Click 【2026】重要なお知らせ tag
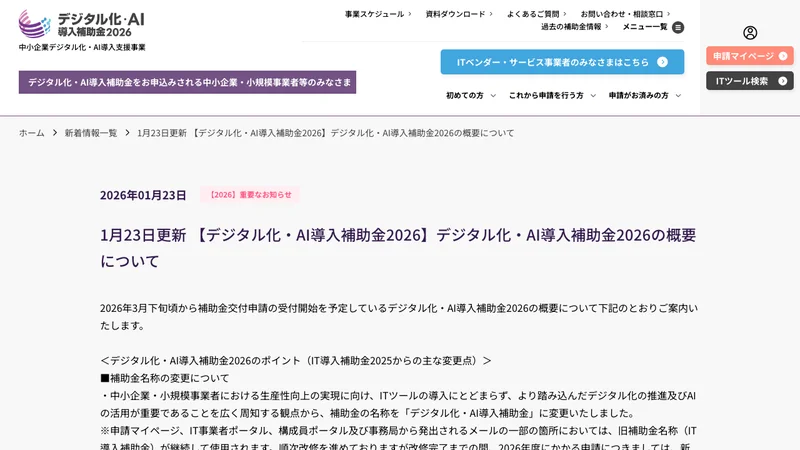The width and height of the screenshot is (800, 450). pos(250,194)
